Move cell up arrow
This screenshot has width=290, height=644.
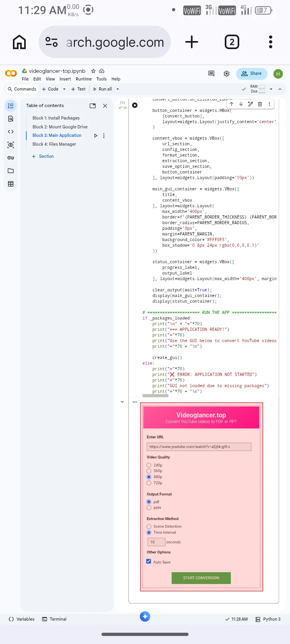[232, 104]
